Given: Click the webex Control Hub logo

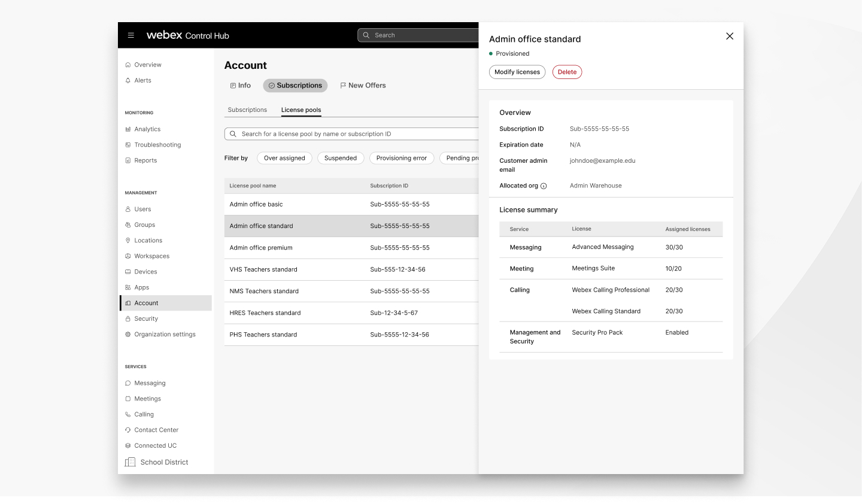Looking at the screenshot, I should [188, 35].
